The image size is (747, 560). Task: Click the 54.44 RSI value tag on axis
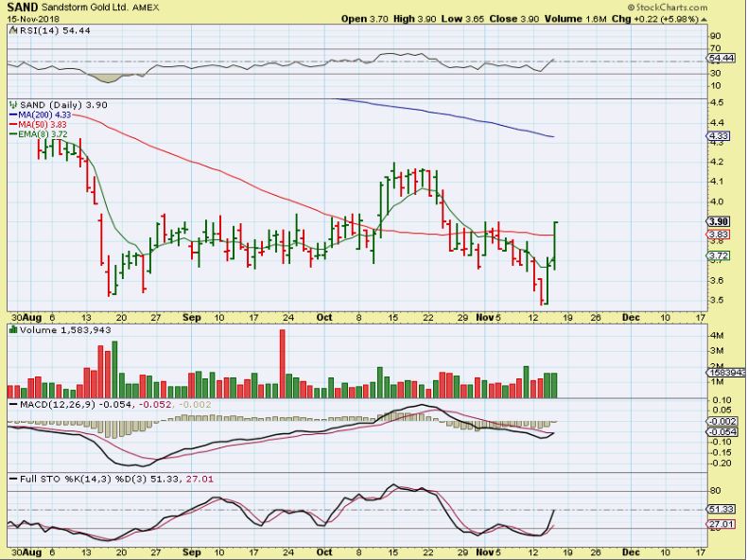pos(721,58)
